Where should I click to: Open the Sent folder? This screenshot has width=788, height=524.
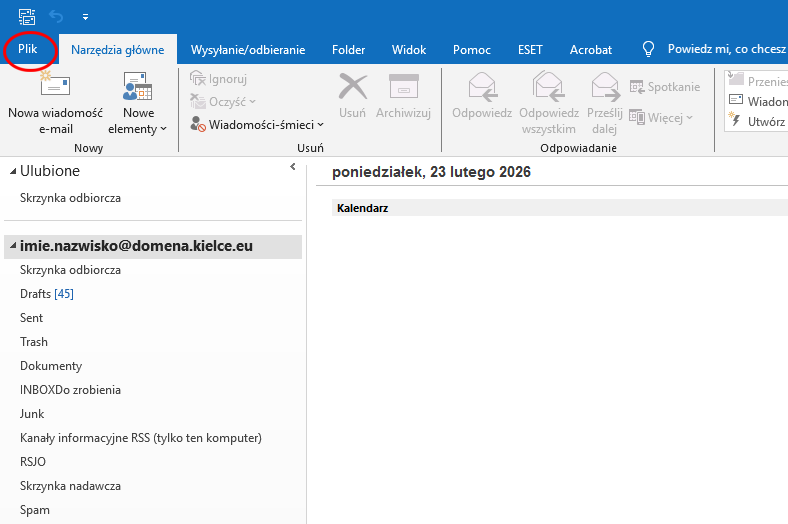coord(31,318)
